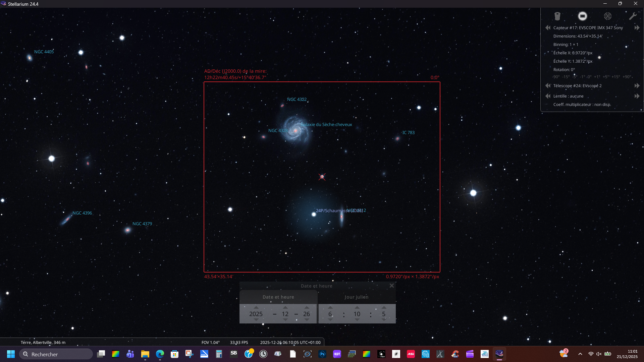Select the Date et heure tab

tap(278, 297)
